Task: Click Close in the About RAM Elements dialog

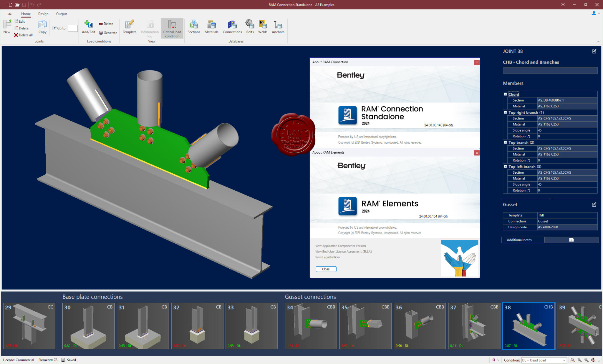Action: pyautogui.click(x=326, y=269)
